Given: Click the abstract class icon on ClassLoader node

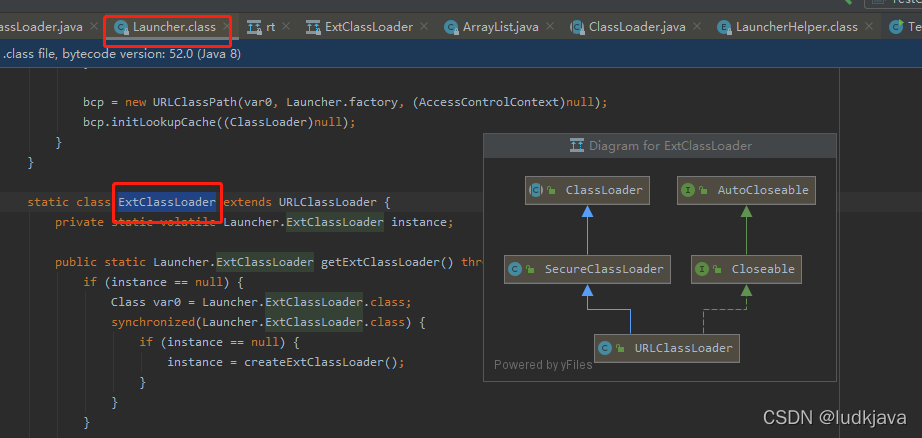Looking at the screenshot, I should click(536, 190).
